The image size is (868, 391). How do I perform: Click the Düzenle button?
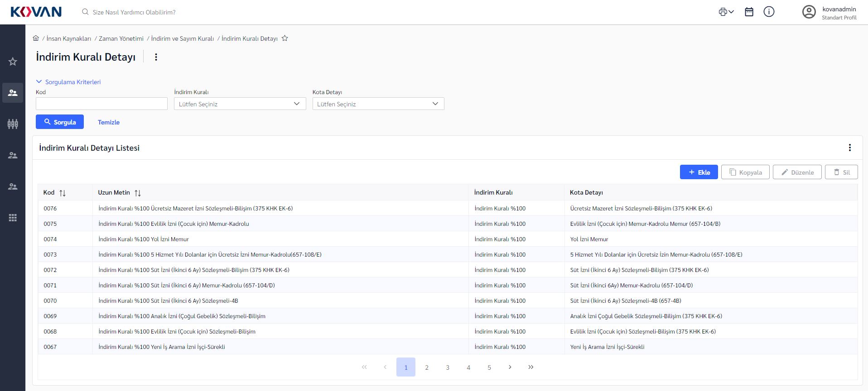(797, 172)
